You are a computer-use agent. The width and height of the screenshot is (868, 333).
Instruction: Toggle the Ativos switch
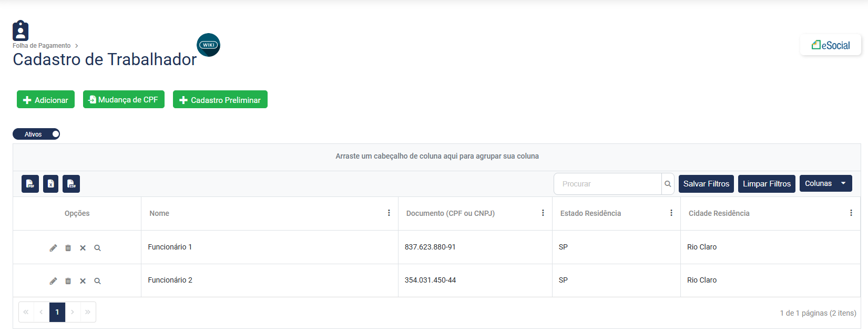pos(36,134)
